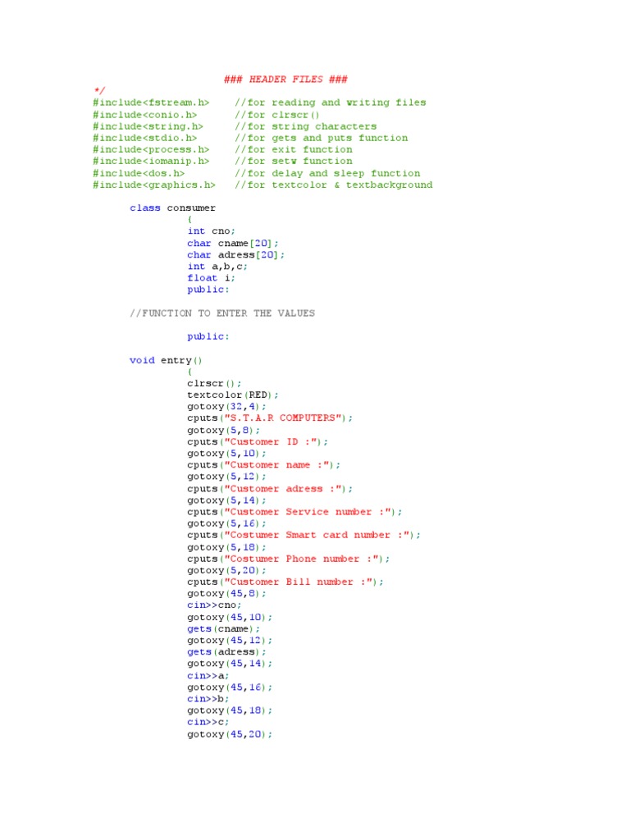Click the 'textcolor(RED);' statement
This screenshot has width=630, height=840.
[232, 395]
